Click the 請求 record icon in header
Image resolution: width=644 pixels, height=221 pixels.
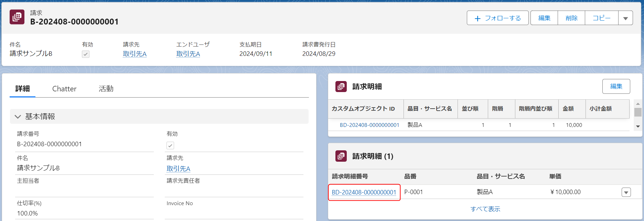click(x=17, y=17)
